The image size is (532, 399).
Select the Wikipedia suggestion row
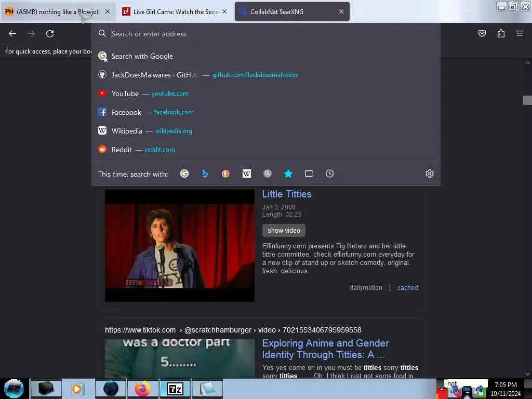(265, 130)
